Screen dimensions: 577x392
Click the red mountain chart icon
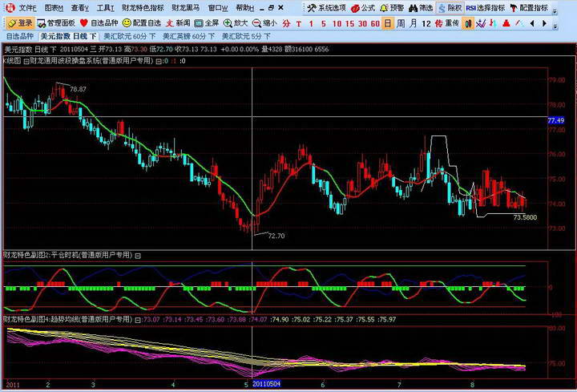tap(506, 23)
